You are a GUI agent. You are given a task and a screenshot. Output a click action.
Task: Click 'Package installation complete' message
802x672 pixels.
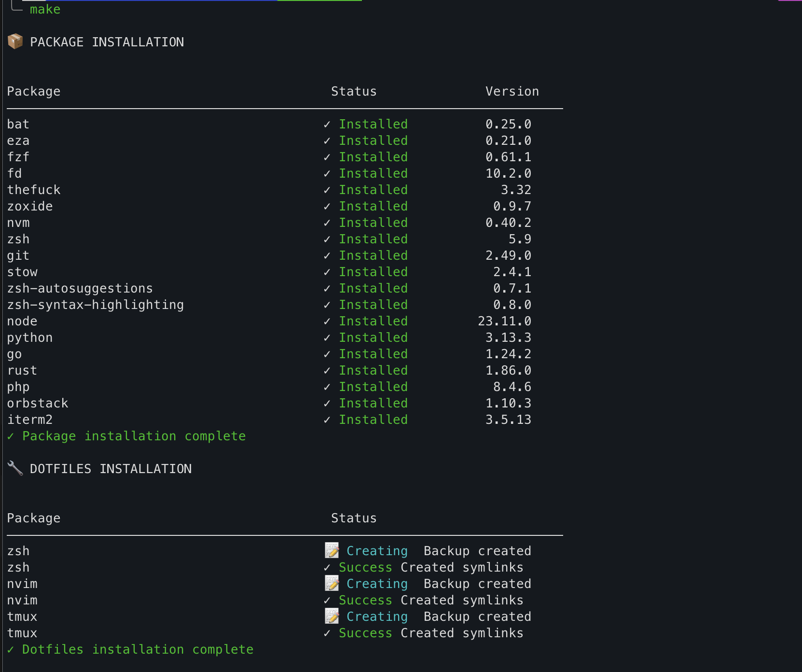134,436
